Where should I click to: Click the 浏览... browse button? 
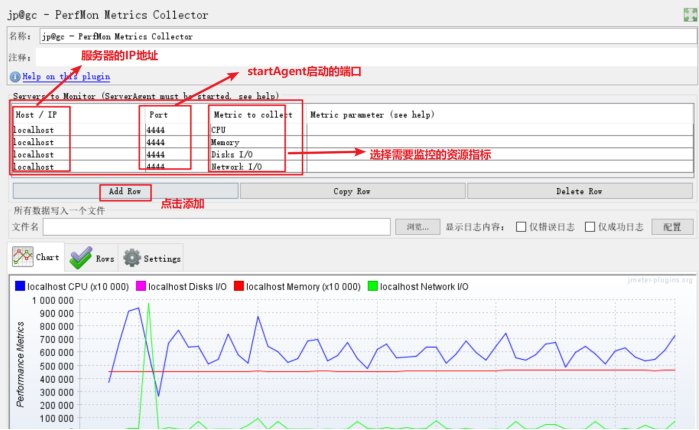click(x=418, y=227)
